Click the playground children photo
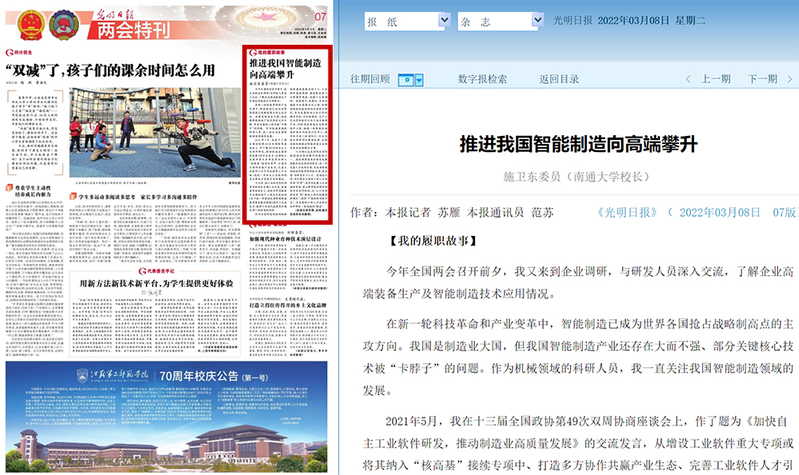The height and width of the screenshot is (475, 799). tap(155, 133)
